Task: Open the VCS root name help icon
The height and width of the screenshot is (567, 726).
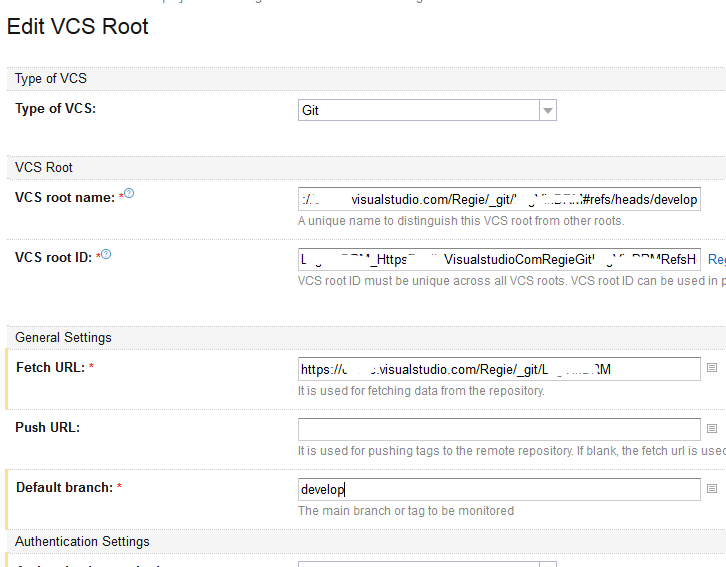Action: (129, 193)
